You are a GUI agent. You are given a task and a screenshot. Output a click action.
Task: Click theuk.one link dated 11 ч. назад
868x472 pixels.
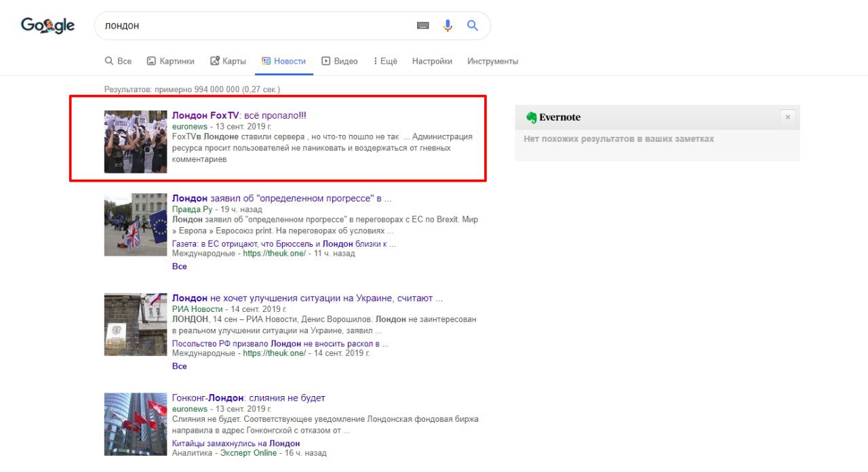(x=275, y=254)
